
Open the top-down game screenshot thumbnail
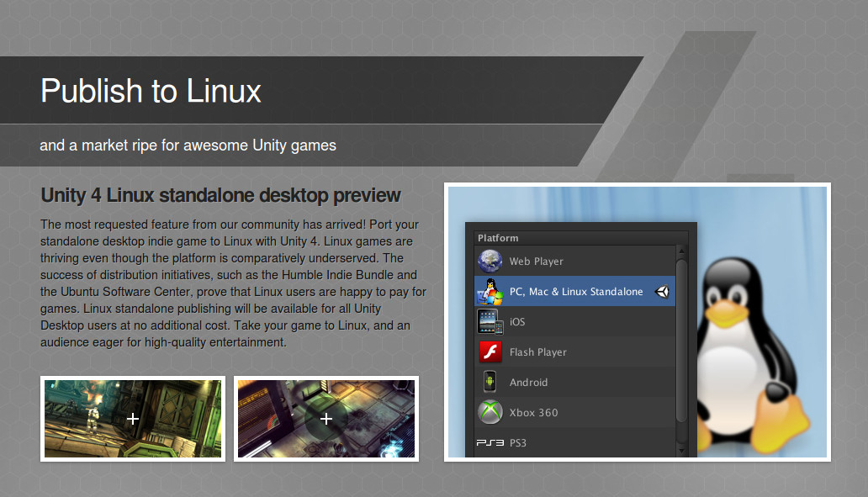[x=326, y=419]
